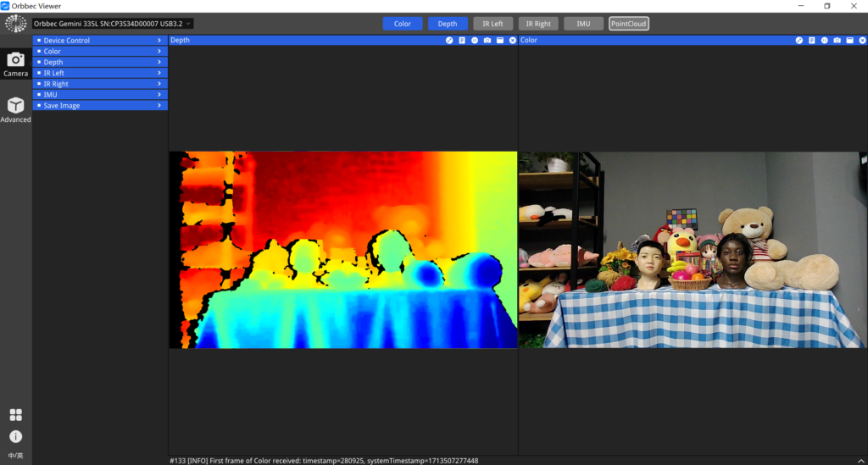This screenshot has width=868, height=465.
Task: Click the PointCloud button
Action: coord(628,24)
